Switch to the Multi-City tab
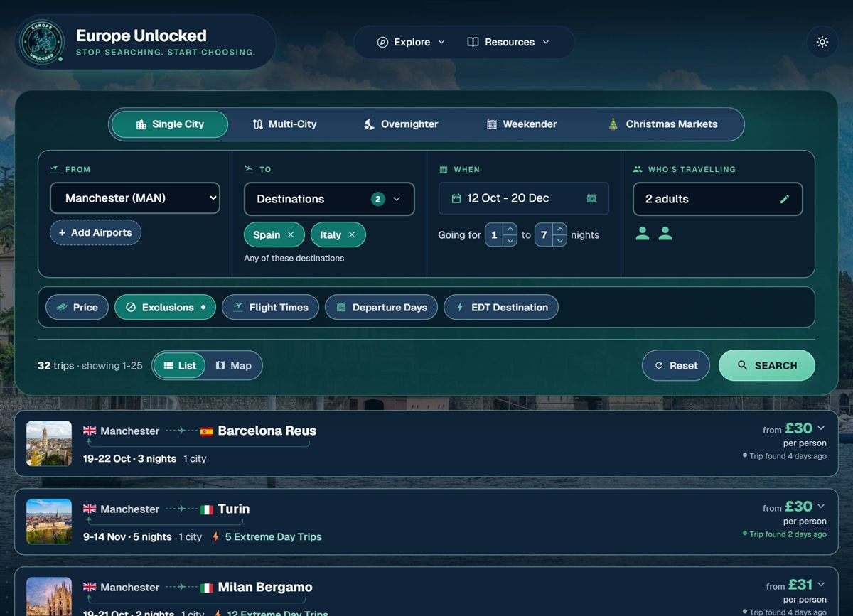853x616 pixels. tap(285, 124)
